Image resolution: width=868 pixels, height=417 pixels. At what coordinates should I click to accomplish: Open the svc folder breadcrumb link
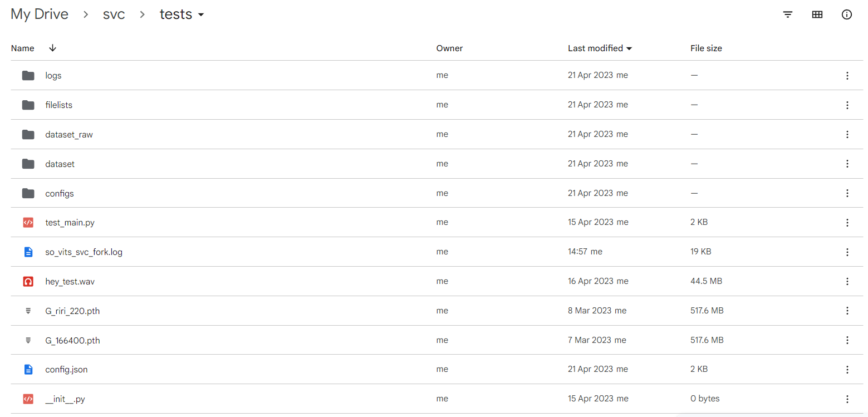(x=114, y=14)
